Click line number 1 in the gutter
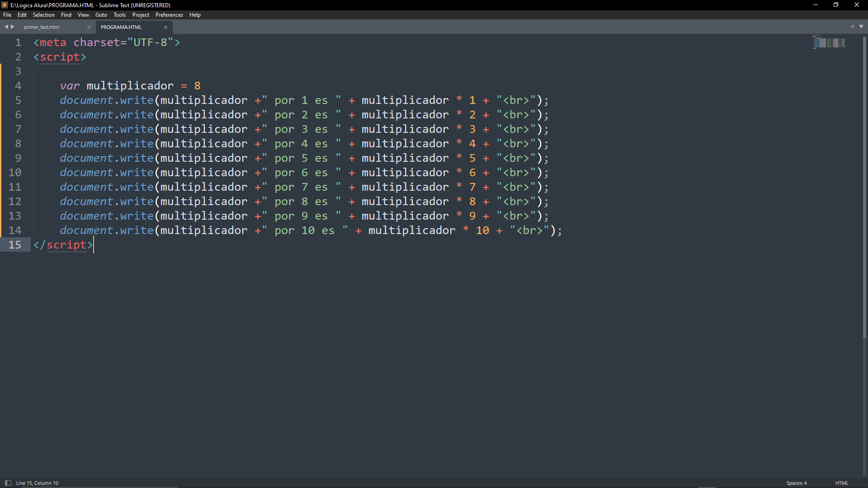 (x=18, y=42)
